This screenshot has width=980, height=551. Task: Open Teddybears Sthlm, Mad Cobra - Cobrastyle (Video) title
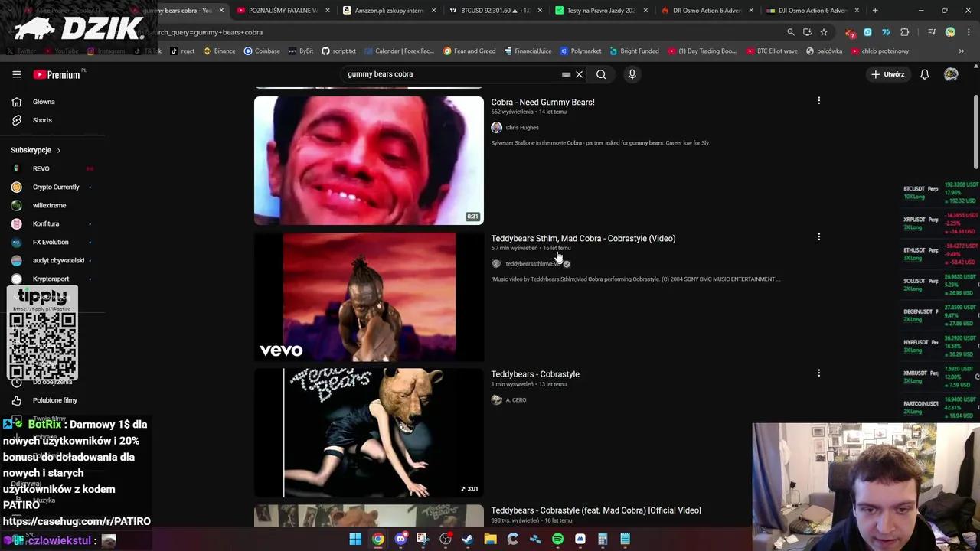coord(583,238)
